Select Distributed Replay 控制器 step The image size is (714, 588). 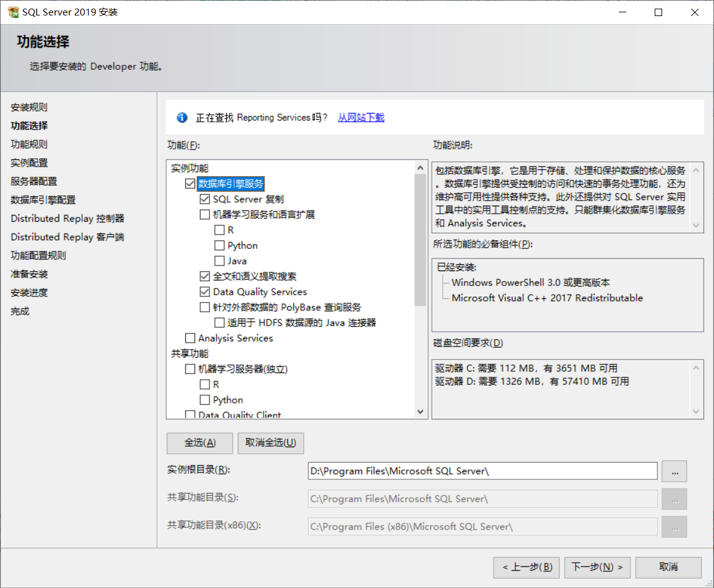point(67,219)
